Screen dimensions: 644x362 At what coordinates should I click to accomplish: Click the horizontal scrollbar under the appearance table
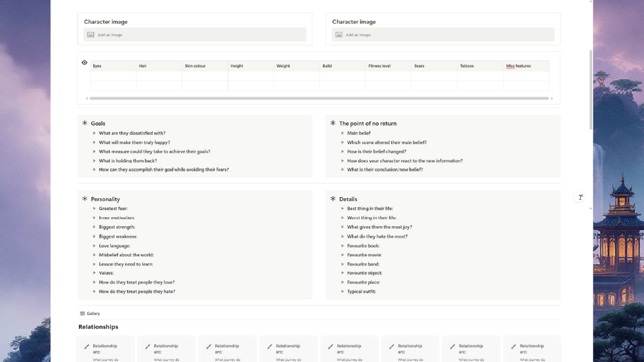[319, 99]
